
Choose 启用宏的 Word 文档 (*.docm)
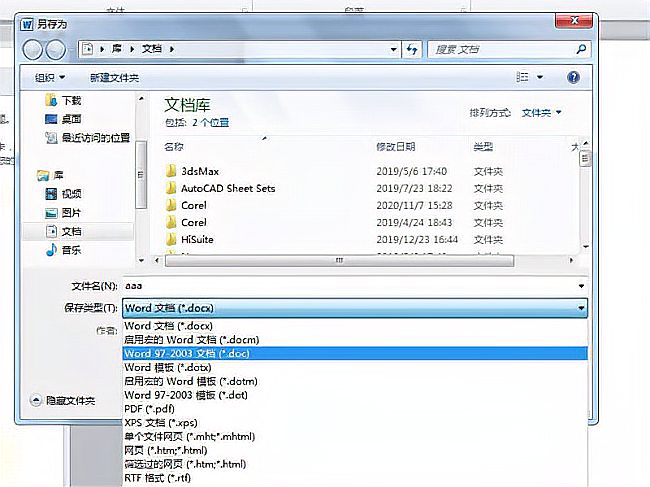pyautogui.click(x=355, y=339)
